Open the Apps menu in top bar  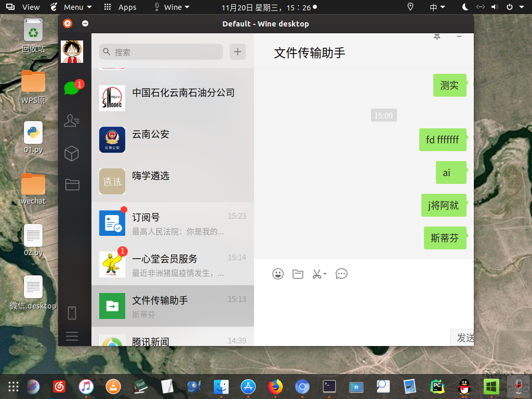121,7
